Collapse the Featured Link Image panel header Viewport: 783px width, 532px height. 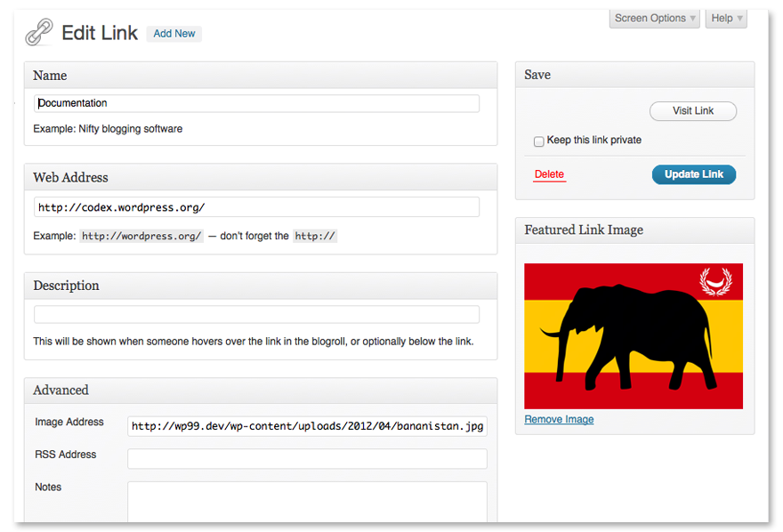coord(634,230)
